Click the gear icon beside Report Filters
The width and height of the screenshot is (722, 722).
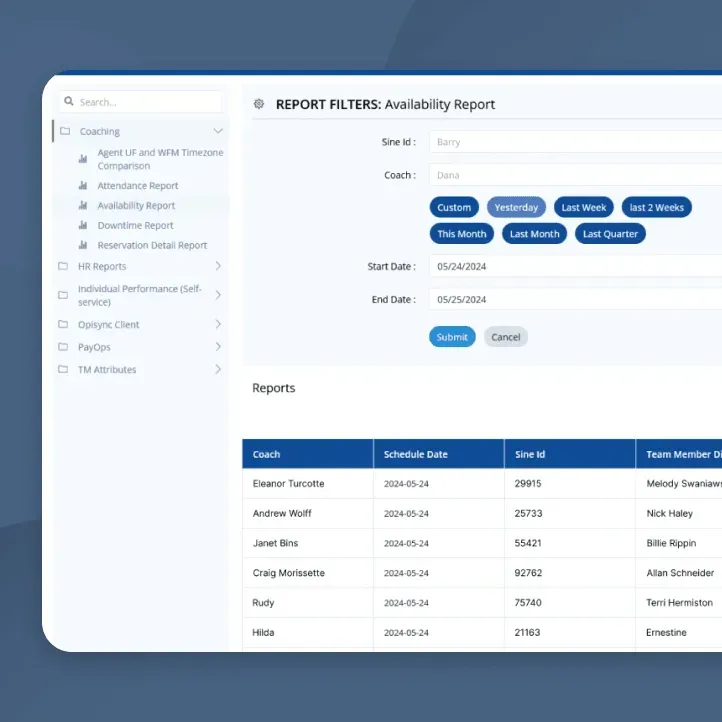(x=259, y=104)
